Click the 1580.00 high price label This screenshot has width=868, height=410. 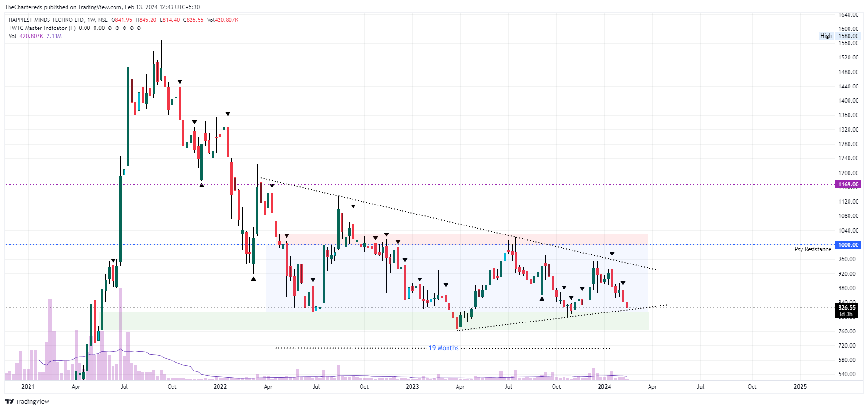pyautogui.click(x=849, y=36)
